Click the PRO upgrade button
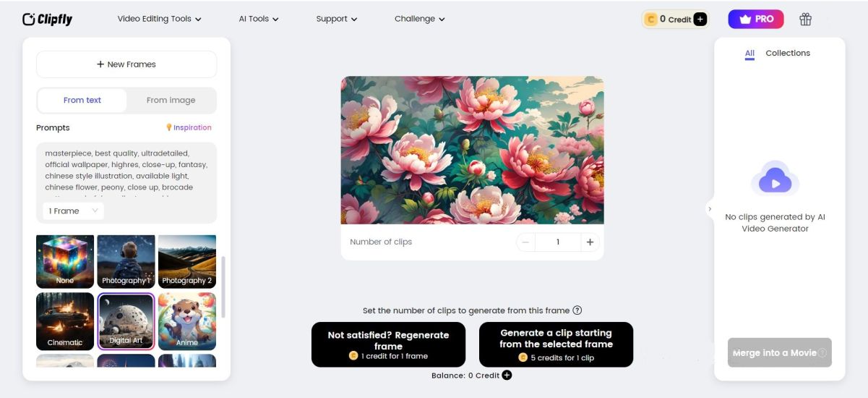 coord(756,20)
